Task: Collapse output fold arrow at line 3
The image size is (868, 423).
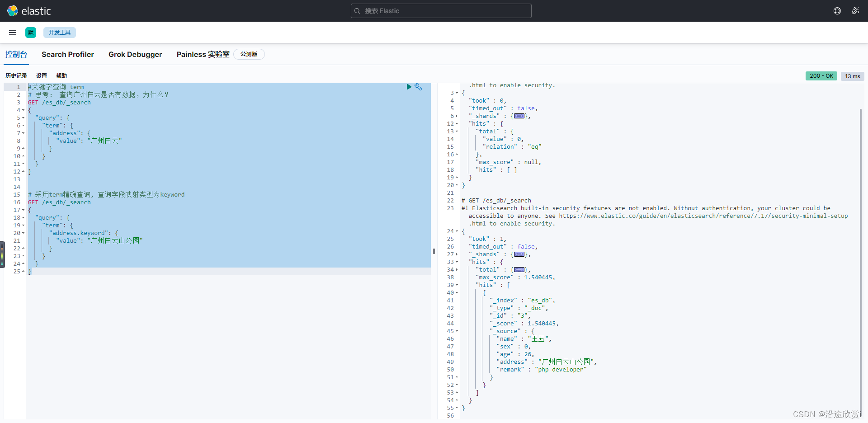Action: (457, 93)
